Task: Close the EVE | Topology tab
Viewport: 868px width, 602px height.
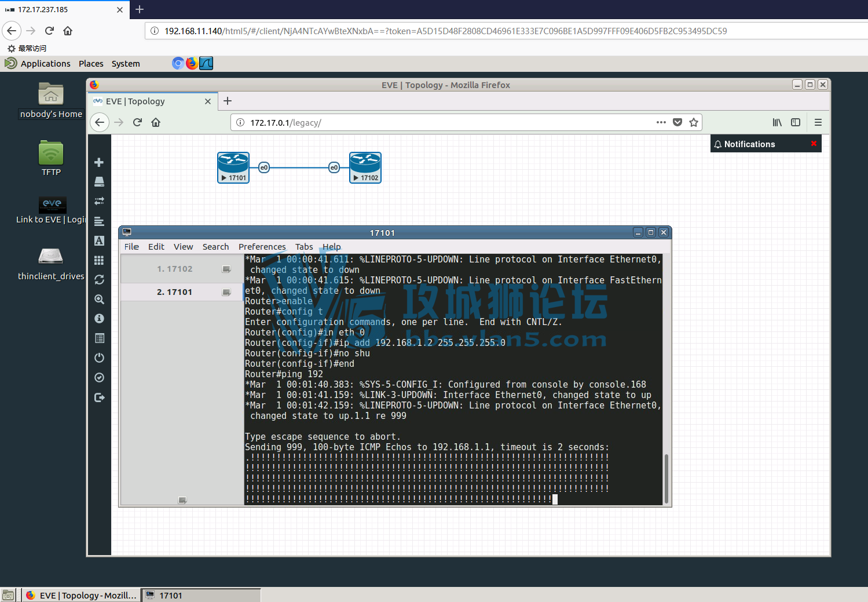Action: pos(208,101)
